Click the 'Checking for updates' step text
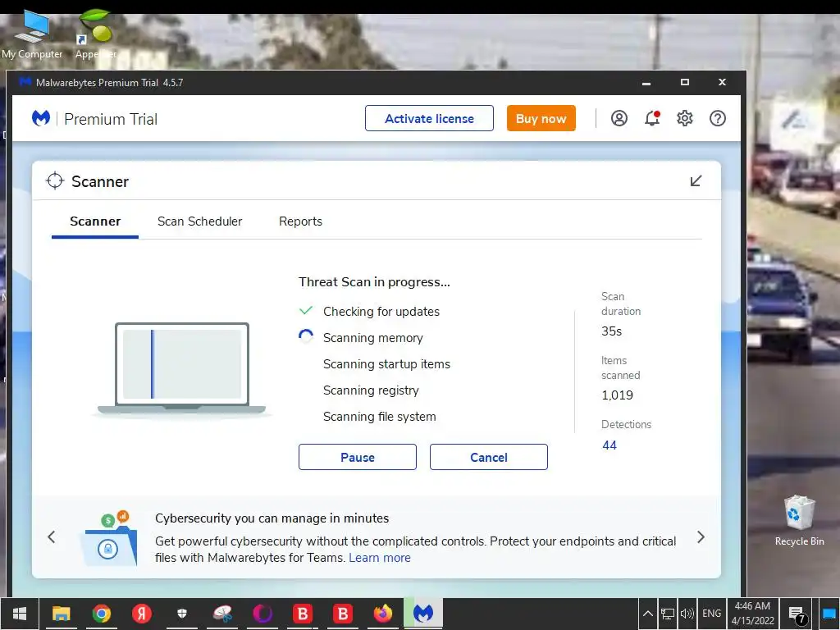Screen dimensions: 840x630 tap(381, 312)
